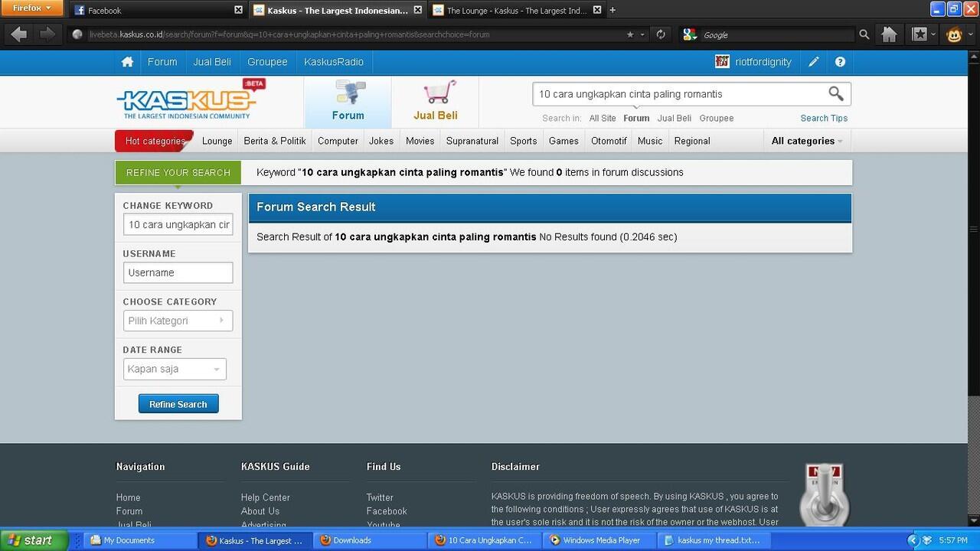The width and height of the screenshot is (980, 551).
Task: Open the Sports category
Action: click(x=524, y=141)
